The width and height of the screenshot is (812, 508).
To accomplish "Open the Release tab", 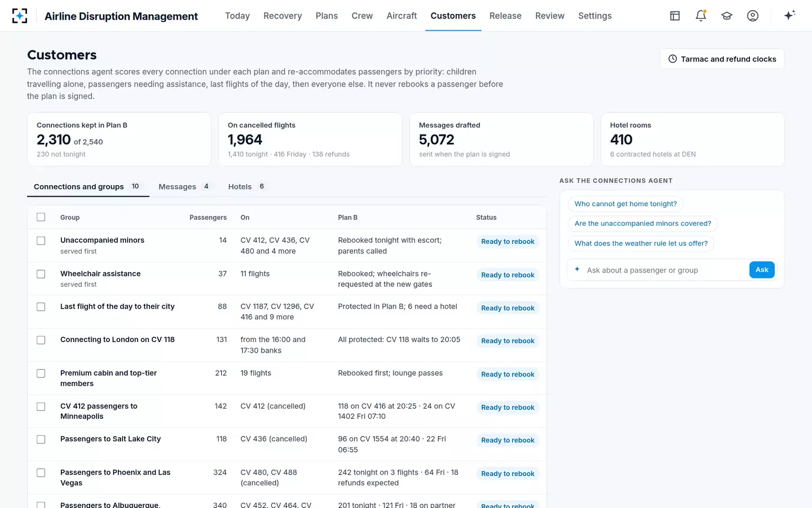I will pyautogui.click(x=505, y=16).
